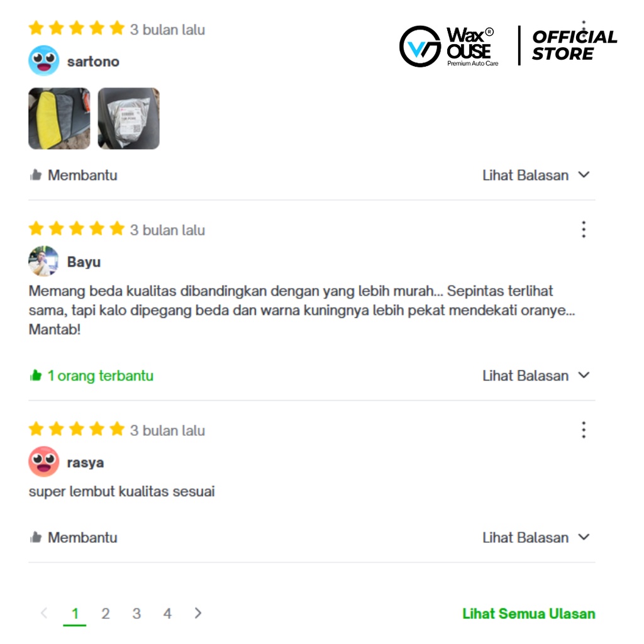Viewport: 644px width, 644px height.
Task: Expand Lihat Balasan under sartono's review
Action: click(x=536, y=175)
